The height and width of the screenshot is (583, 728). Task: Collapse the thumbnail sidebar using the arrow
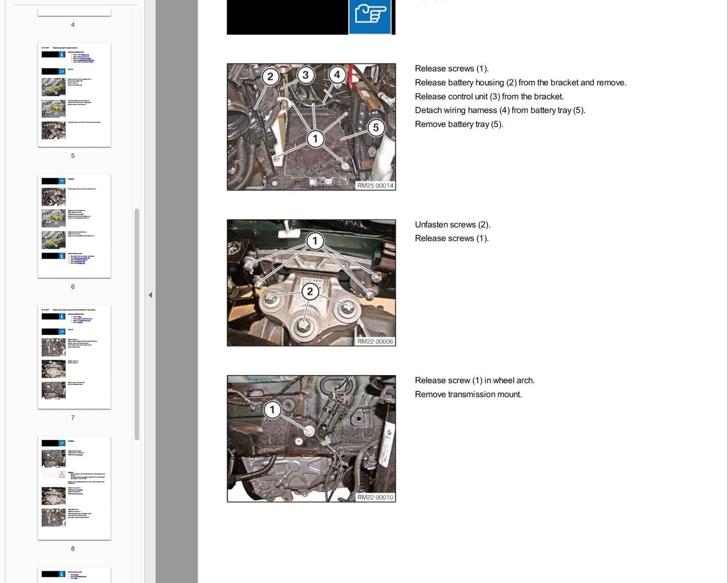tap(150, 295)
